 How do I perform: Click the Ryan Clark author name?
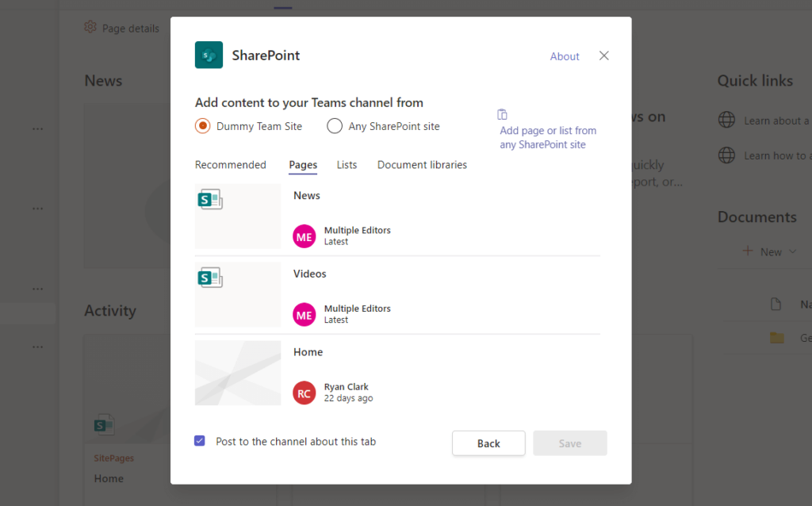pyautogui.click(x=346, y=386)
